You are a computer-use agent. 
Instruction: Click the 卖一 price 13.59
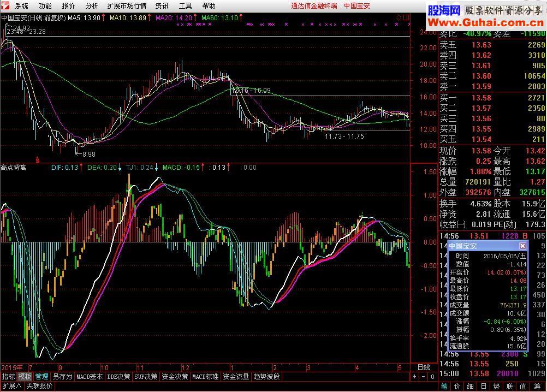[x=481, y=86]
